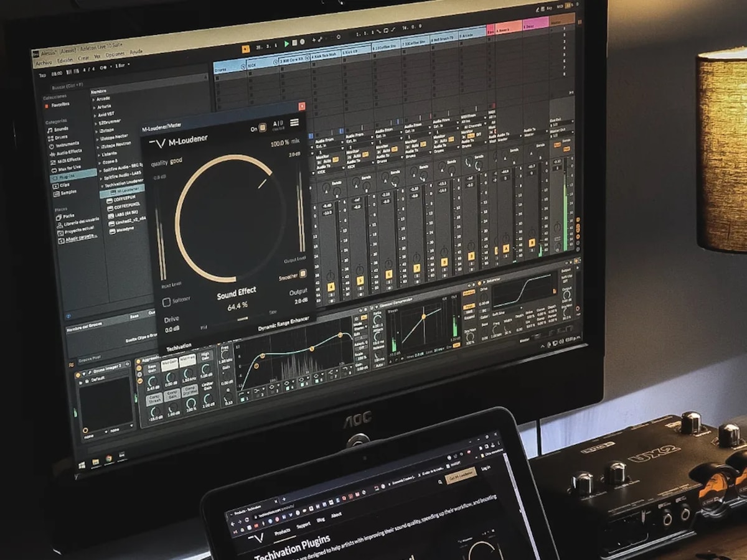Open the Edición menu

[65, 60]
